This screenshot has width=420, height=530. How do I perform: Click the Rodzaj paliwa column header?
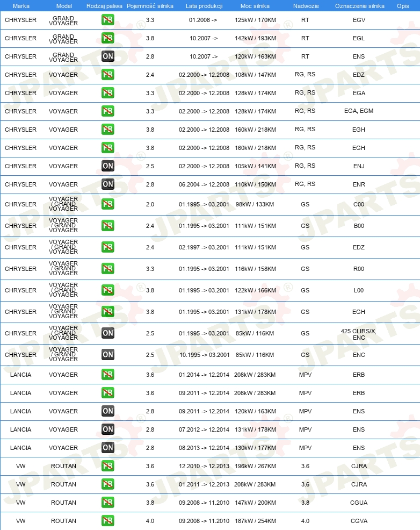coord(104,6)
